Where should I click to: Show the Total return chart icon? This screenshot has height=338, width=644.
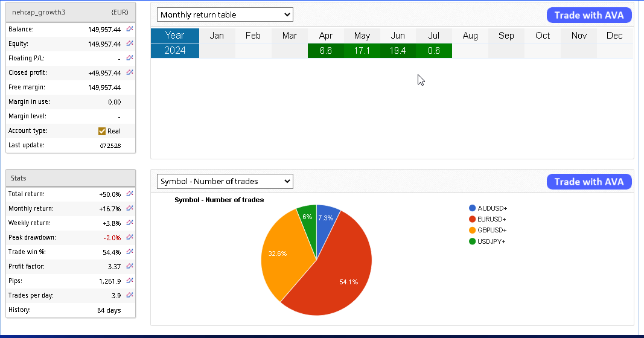[x=129, y=194]
